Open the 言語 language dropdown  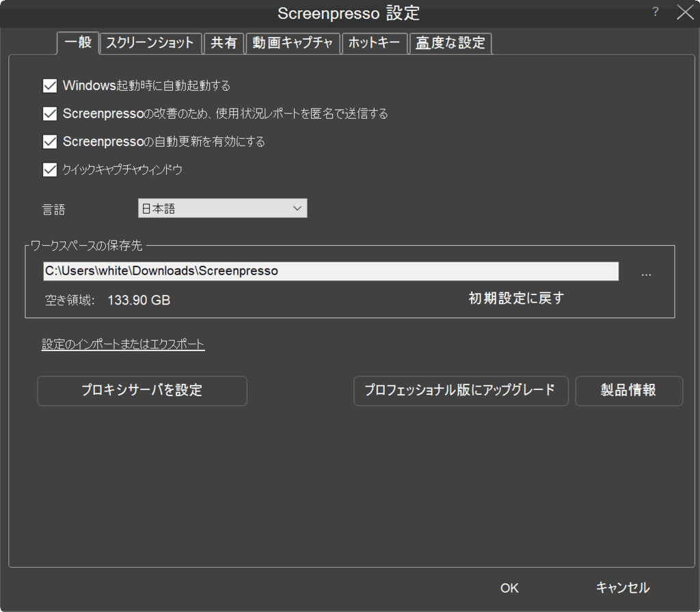[x=223, y=208]
